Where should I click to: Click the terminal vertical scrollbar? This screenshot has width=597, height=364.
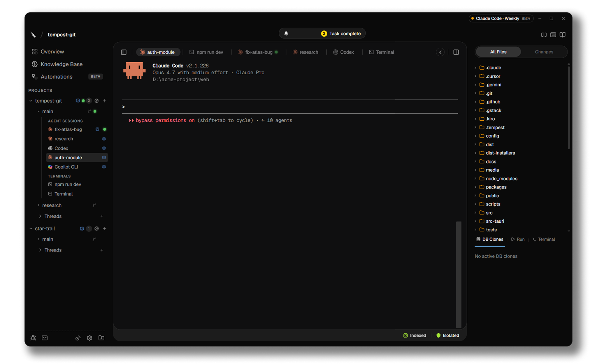pyautogui.click(x=459, y=275)
